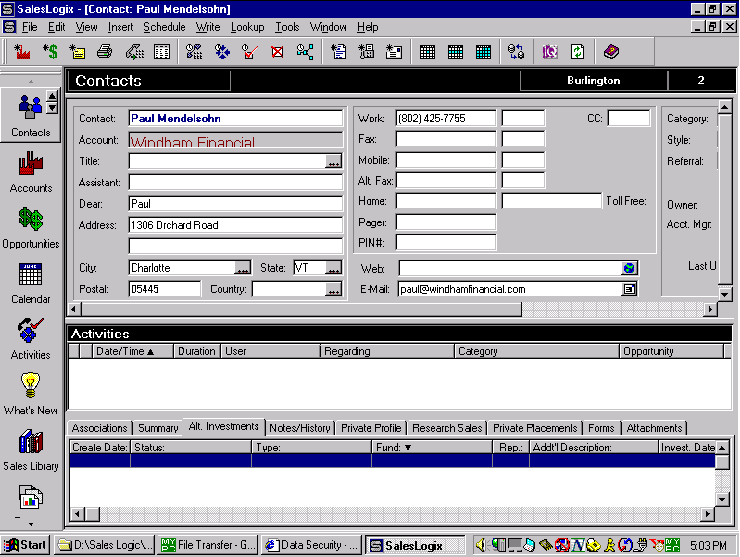Click the print toolbar icon
740x557 pixels.
click(105, 51)
